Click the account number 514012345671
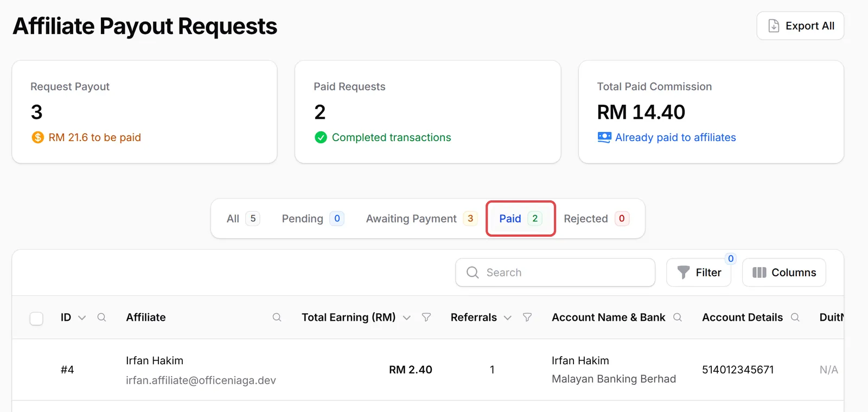 coord(738,370)
